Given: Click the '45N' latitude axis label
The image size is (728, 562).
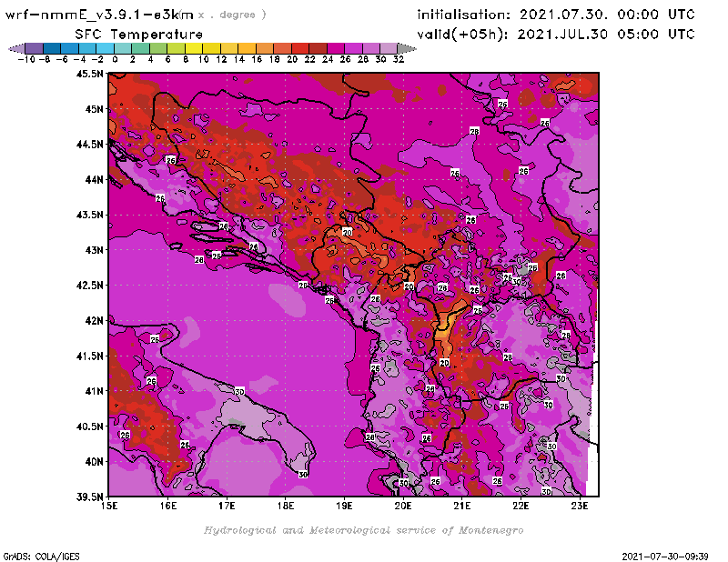Looking at the screenshot, I should point(95,109).
